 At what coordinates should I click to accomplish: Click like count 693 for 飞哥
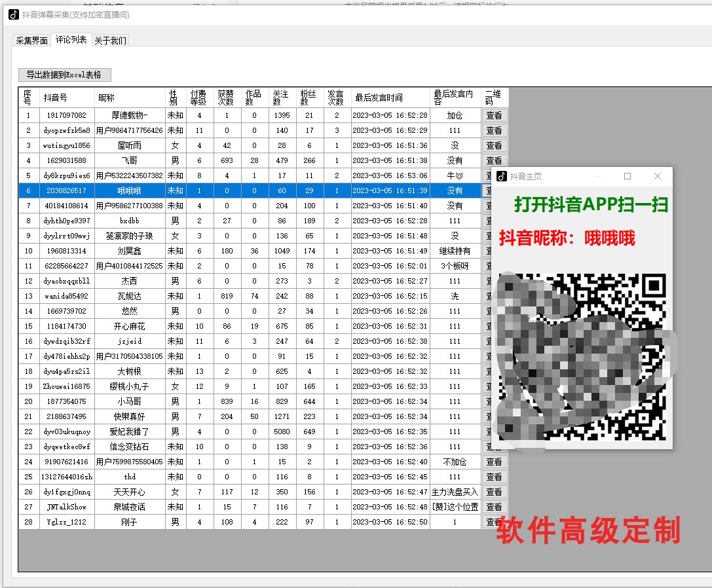click(x=227, y=160)
